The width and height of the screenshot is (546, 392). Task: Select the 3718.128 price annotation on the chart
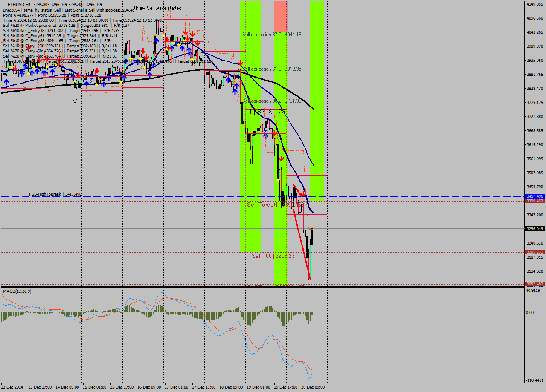(x=270, y=112)
